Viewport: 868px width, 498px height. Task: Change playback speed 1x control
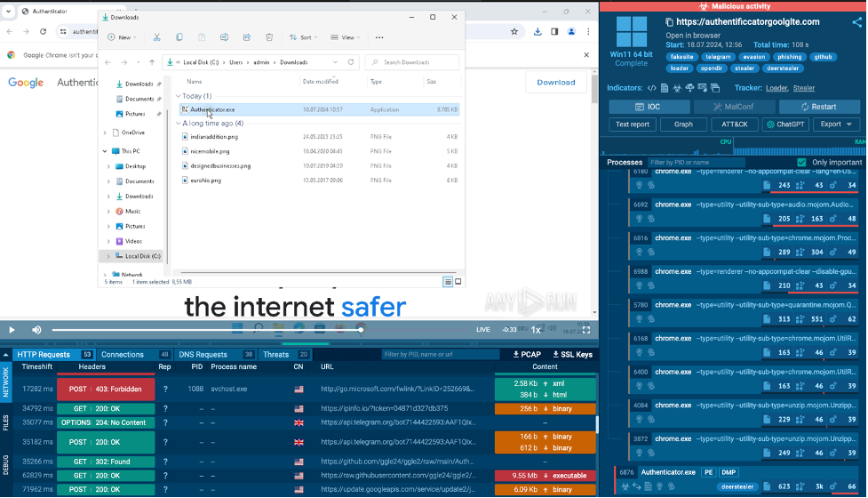click(x=536, y=330)
